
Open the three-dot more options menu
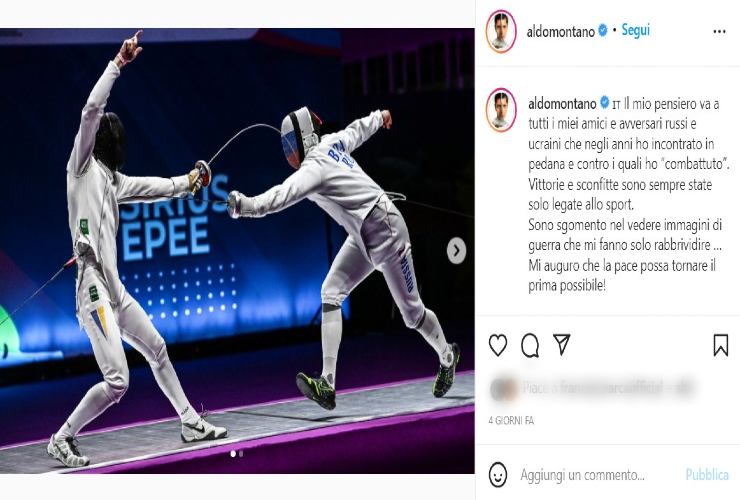click(x=719, y=32)
